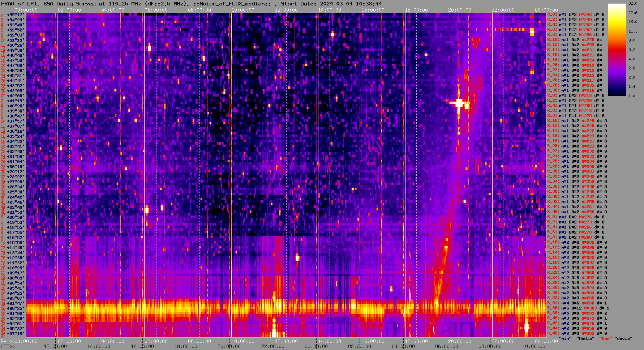Screen dimensions: 644x350
Task: Click the 1.4 value on the color scale
Action: pyautogui.click(x=632, y=87)
